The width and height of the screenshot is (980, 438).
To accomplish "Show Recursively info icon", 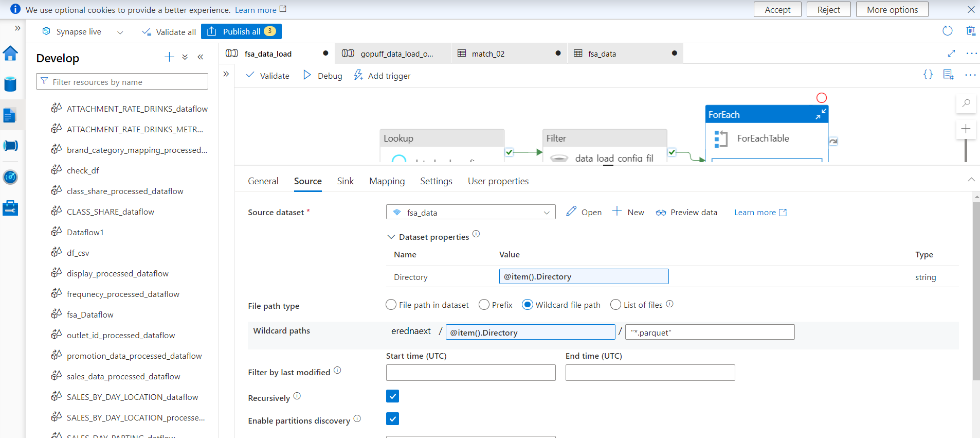I will click(297, 396).
